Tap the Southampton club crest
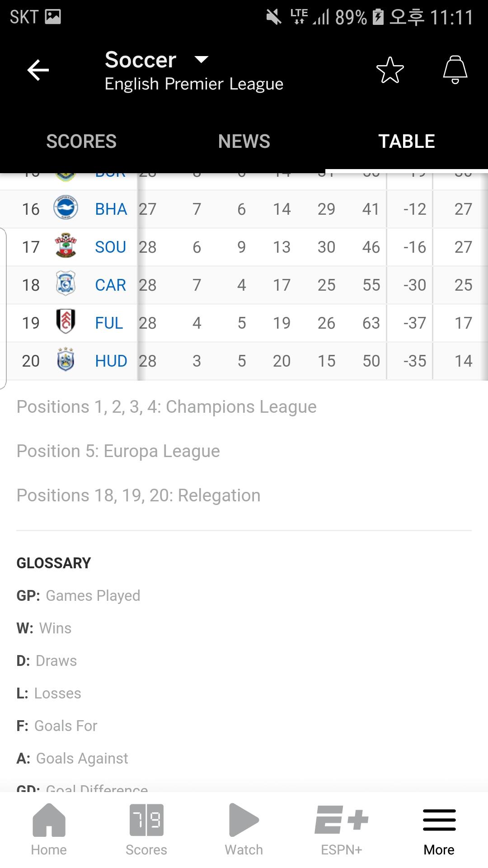 coord(66,246)
